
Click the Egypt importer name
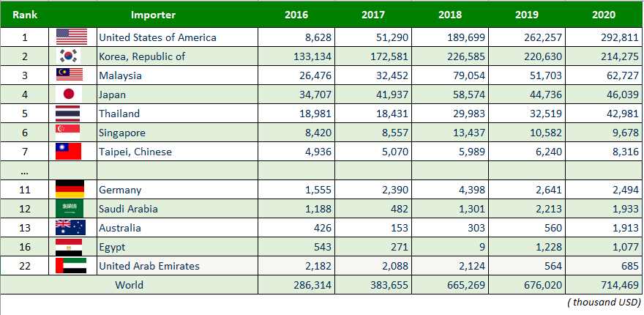[x=112, y=247]
